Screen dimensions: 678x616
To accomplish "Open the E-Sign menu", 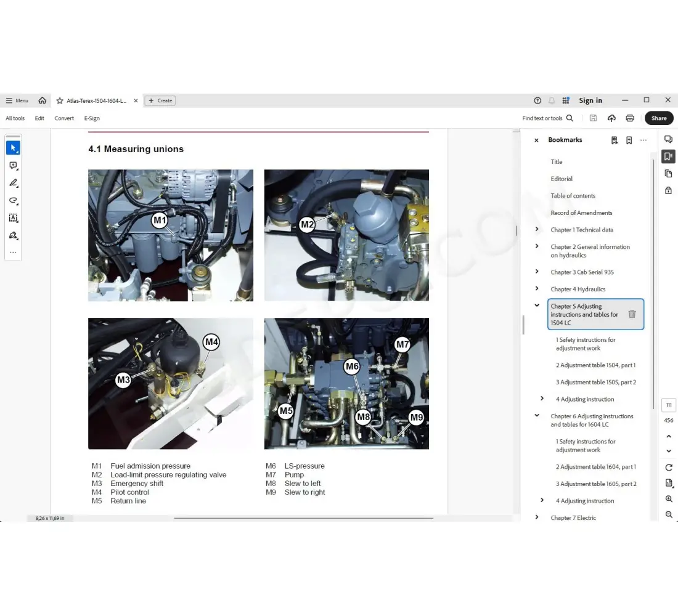I will point(92,118).
